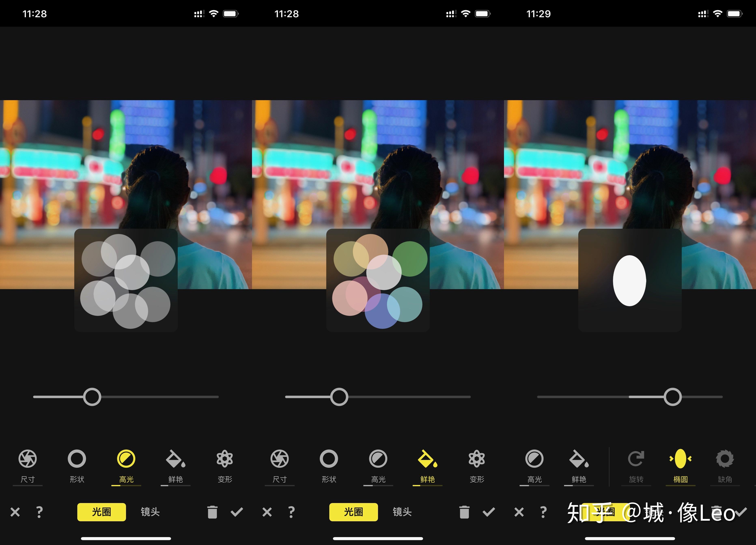Tap the highlight slider handle in first screen
This screenshot has height=545, width=756.
(x=92, y=397)
